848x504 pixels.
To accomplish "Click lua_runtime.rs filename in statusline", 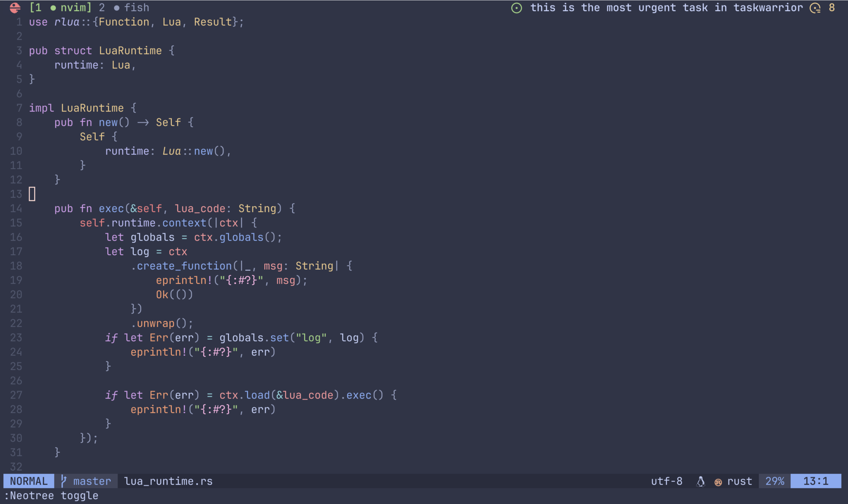I will 168,481.
